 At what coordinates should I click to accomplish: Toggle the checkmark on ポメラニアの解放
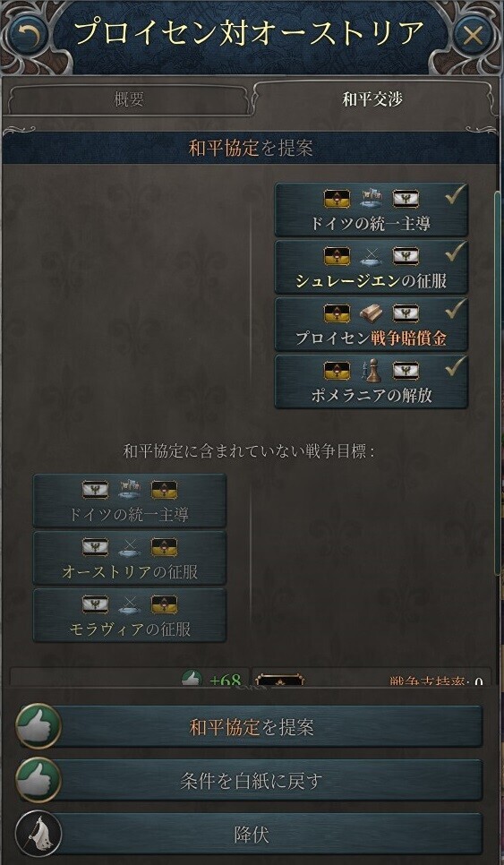[x=456, y=367]
